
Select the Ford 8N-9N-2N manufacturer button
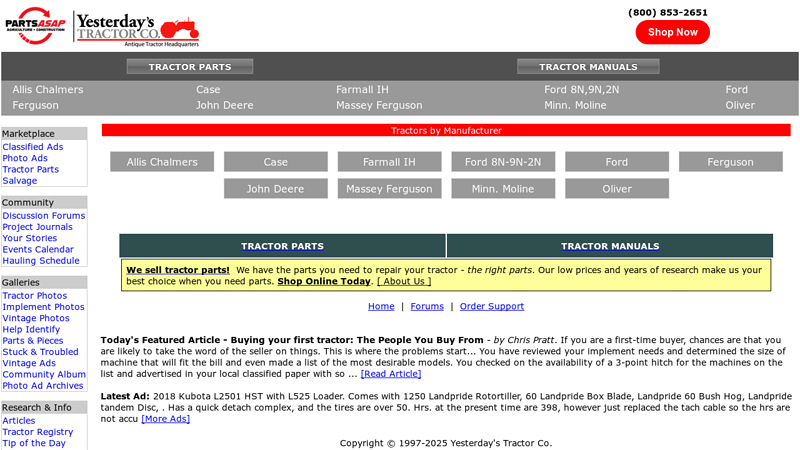click(x=503, y=162)
